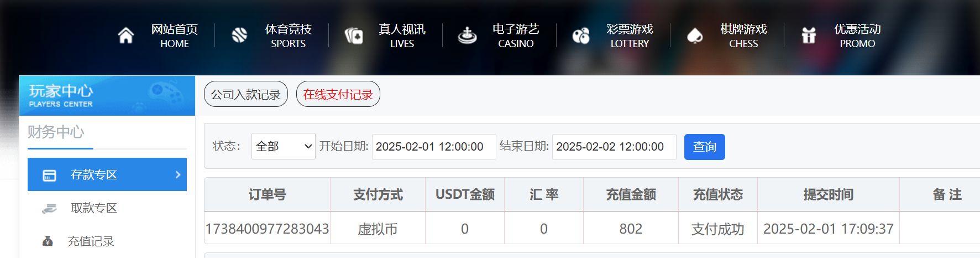Select the 在线支付记录 tab
980x258 pixels.
(338, 94)
